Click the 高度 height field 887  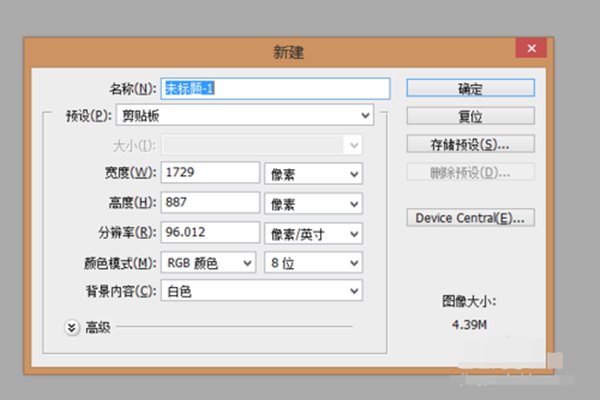[x=210, y=202]
